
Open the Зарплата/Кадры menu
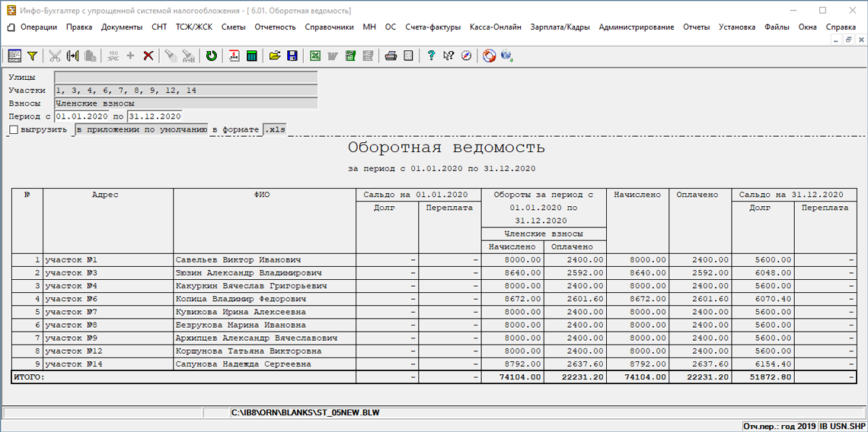pyautogui.click(x=560, y=27)
